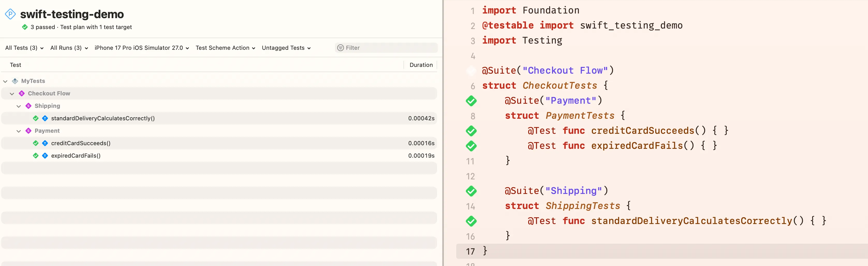The image size is (868, 266).
Task: Select the Payment suite row
Action: click(219, 131)
